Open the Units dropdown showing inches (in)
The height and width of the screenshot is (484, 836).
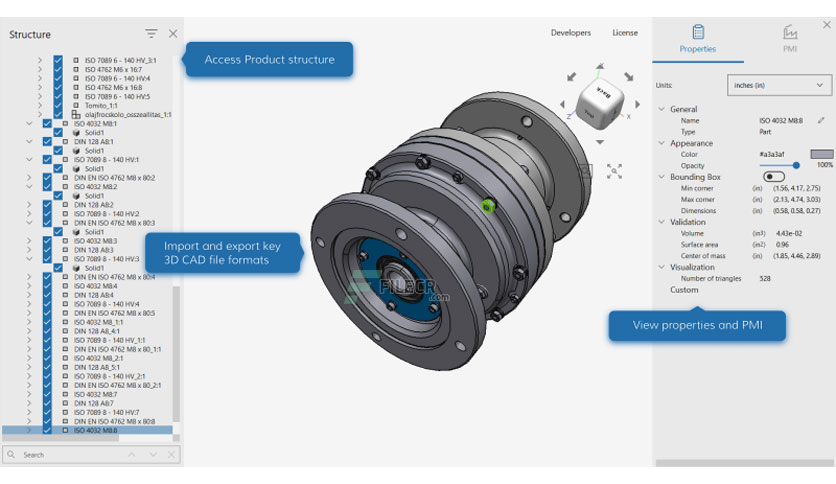(779, 85)
